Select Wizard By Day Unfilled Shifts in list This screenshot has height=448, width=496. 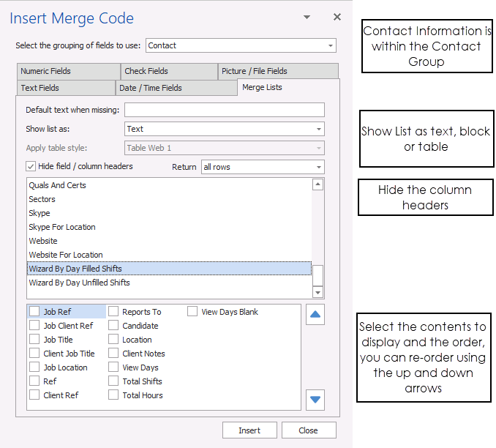click(x=79, y=283)
